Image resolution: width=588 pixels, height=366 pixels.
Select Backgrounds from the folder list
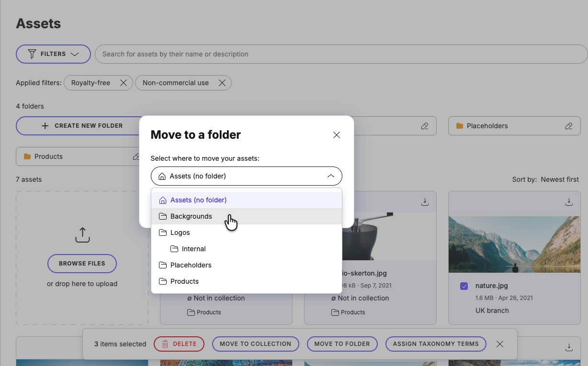[191, 216]
